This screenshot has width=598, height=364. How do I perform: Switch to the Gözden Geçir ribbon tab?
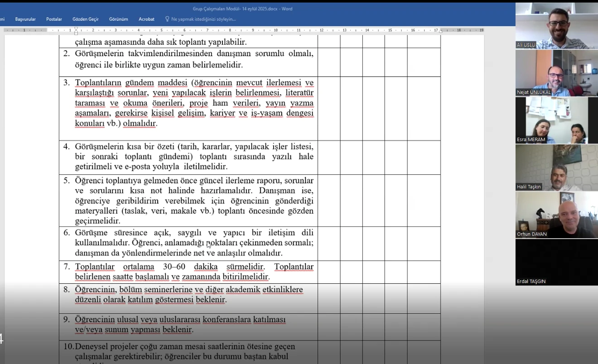(x=86, y=19)
